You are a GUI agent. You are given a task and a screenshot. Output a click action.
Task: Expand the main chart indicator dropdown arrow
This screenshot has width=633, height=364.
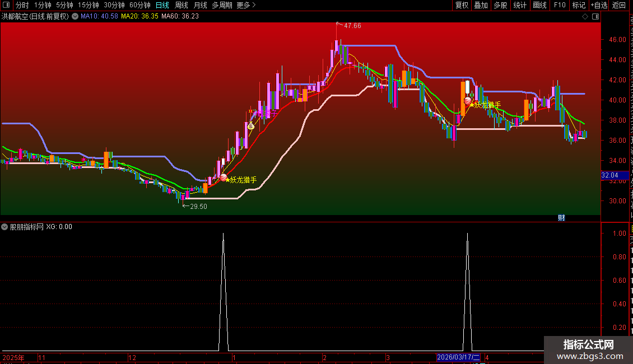(75, 17)
